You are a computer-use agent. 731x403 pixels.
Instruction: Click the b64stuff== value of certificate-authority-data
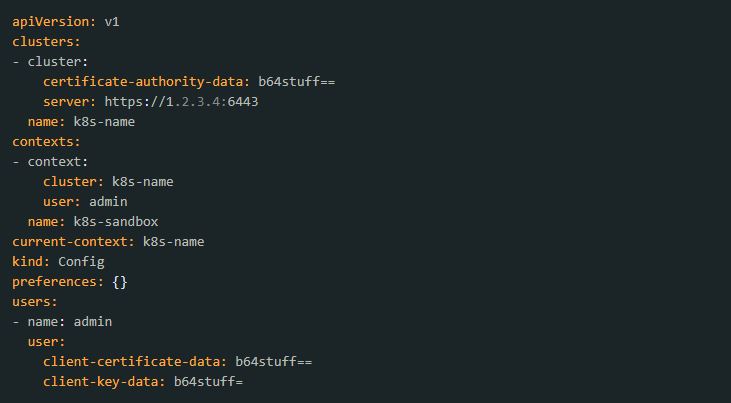(297, 82)
